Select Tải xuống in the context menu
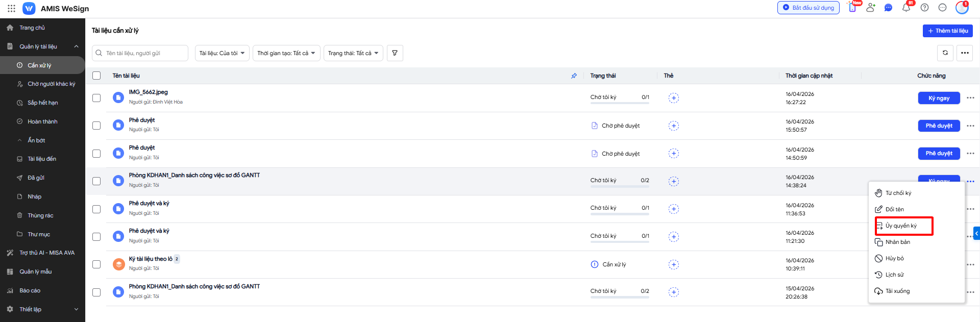The height and width of the screenshot is (322, 980). click(897, 291)
